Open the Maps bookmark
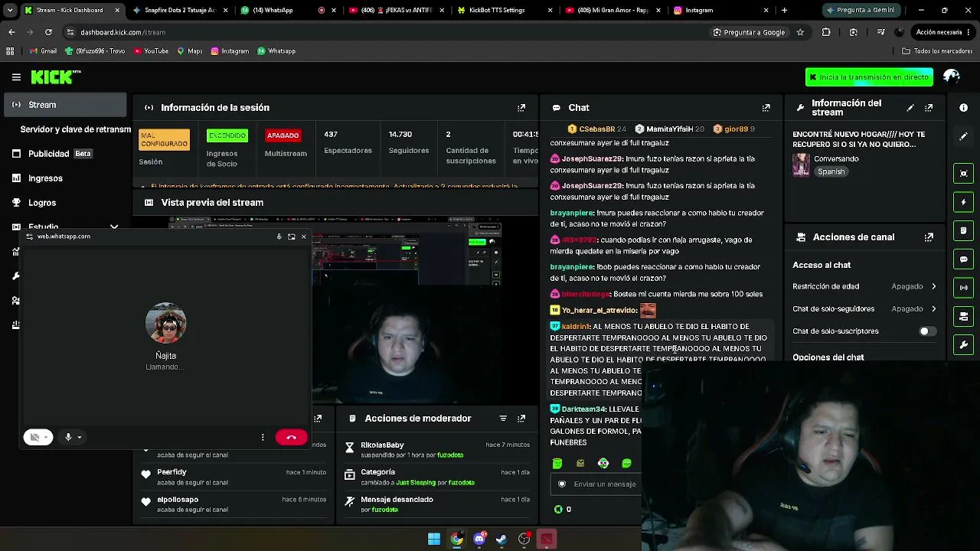The height and width of the screenshot is (551, 980). coord(189,51)
